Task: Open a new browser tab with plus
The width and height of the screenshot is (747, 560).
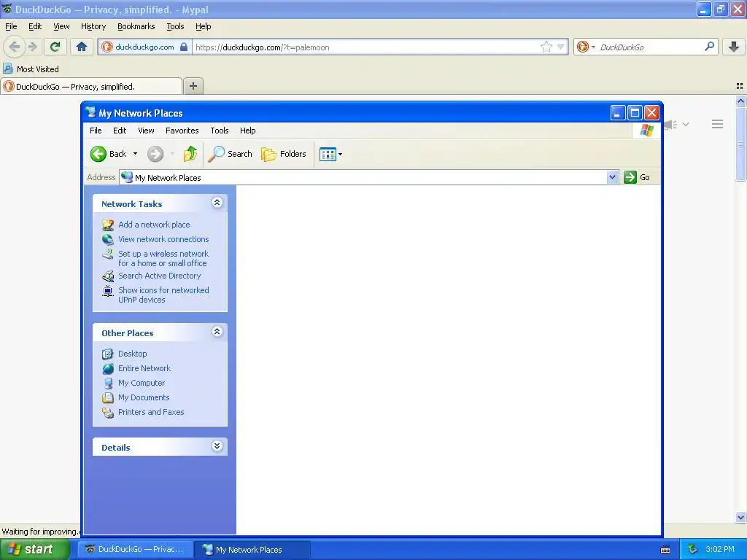Action: (x=193, y=86)
